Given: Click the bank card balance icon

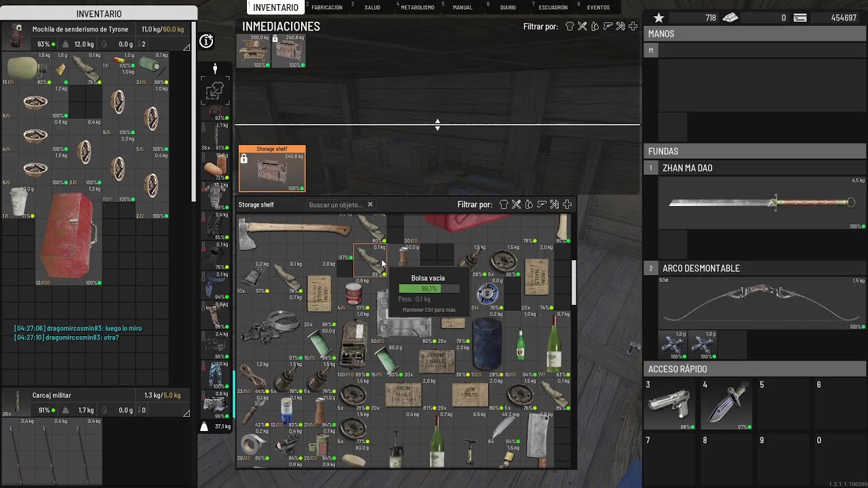Looking at the screenshot, I should [800, 18].
